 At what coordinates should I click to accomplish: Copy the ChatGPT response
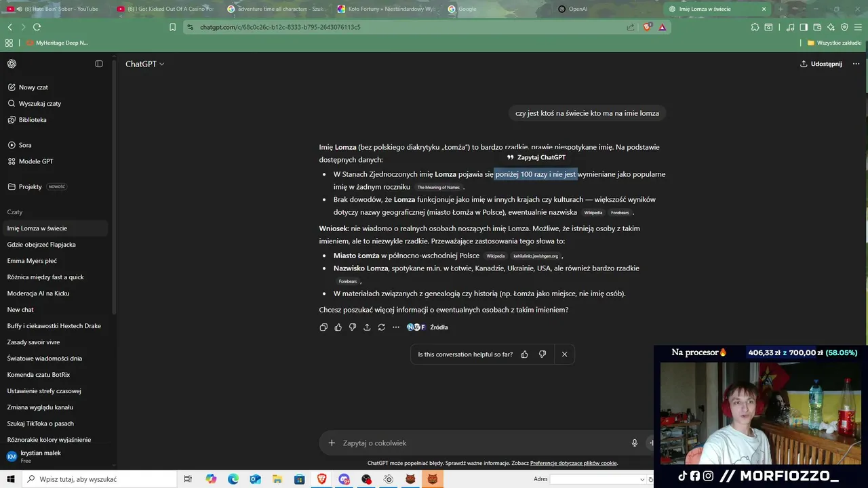click(323, 327)
